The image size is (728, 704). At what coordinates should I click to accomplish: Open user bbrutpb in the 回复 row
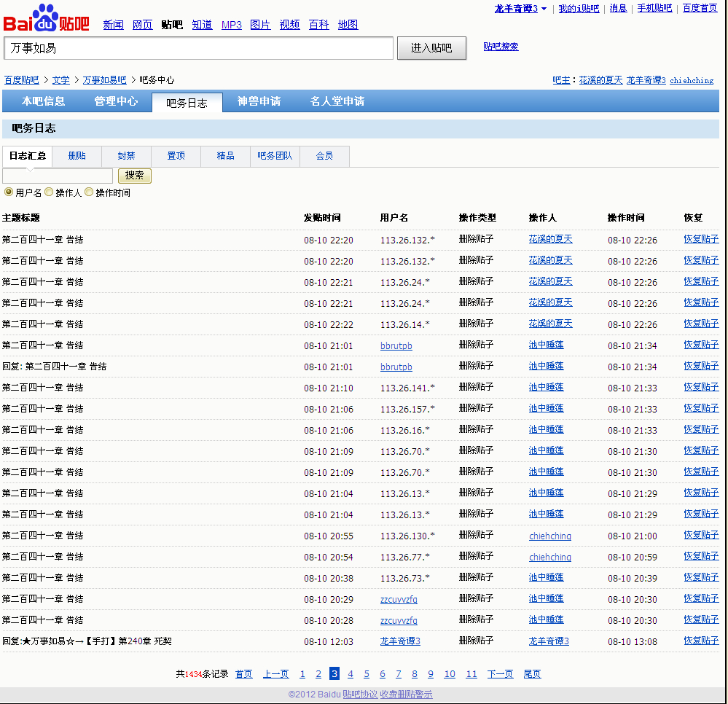(x=396, y=367)
